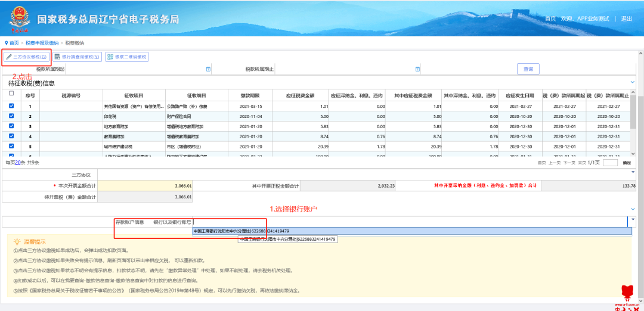644x311 pixels.
Task: Click pagination 末页 link
Action: (581, 163)
